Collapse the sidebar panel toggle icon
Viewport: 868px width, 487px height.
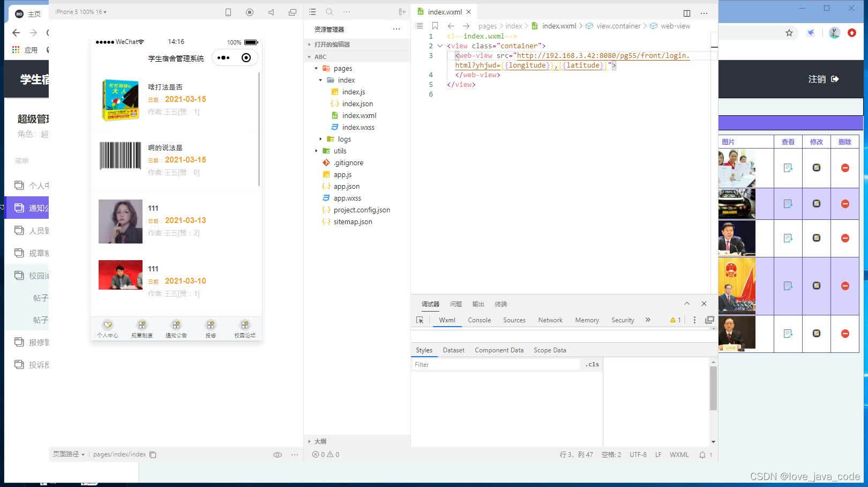point(402,12)
